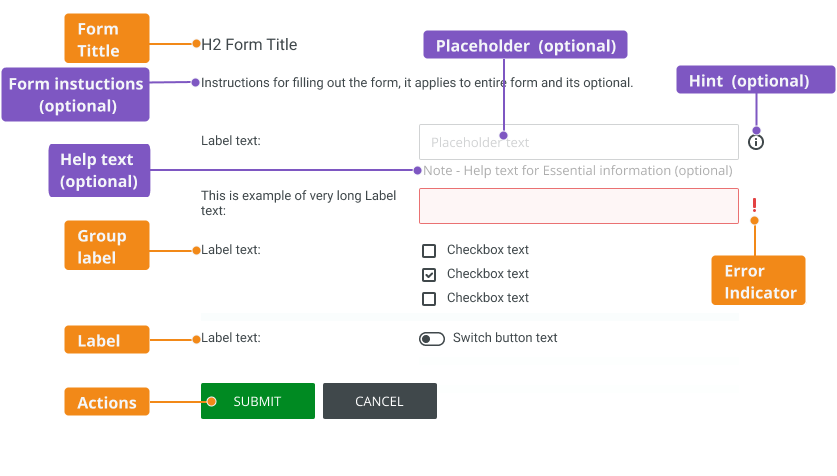Check the first Checkbox text box
837x476 pixels.
tap(429, 250)
